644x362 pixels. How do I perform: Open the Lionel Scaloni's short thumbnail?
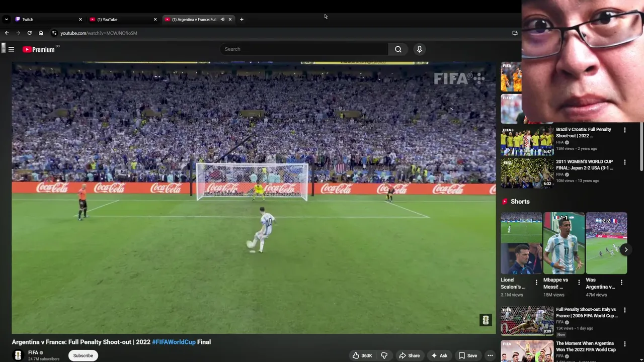click(x=521, y=243)
